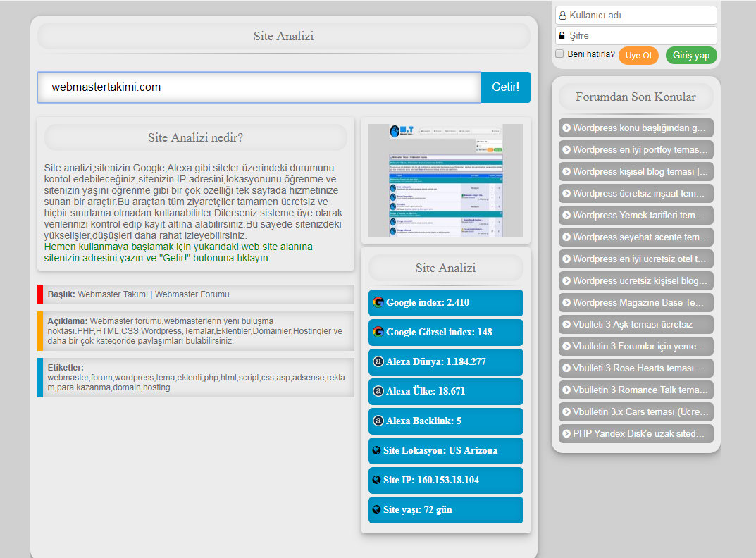Viewport: 756px width, 558px height.
Task: Click the webmastertakimi.com site address field
Action: pos(259,87)
